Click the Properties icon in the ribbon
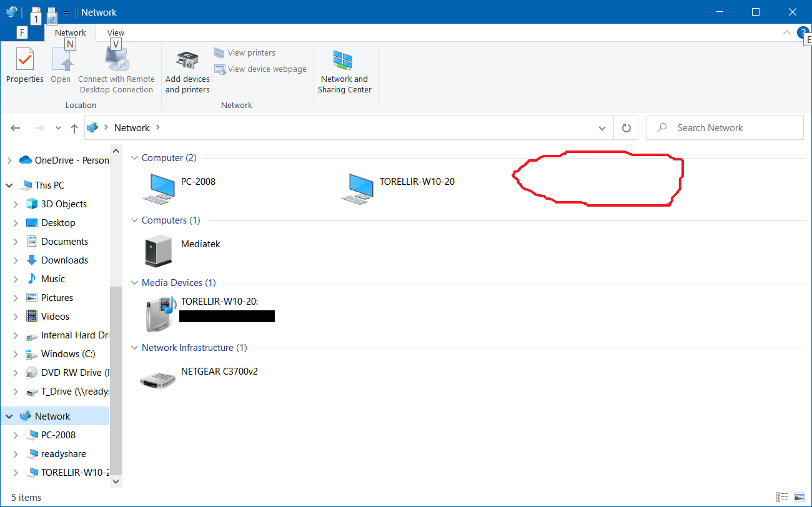This screenshot has width=812, height=507. point(24,66)
